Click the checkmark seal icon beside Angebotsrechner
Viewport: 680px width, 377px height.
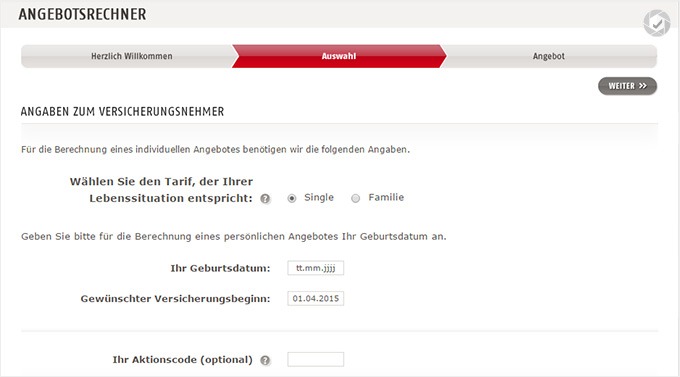point(657,23)
